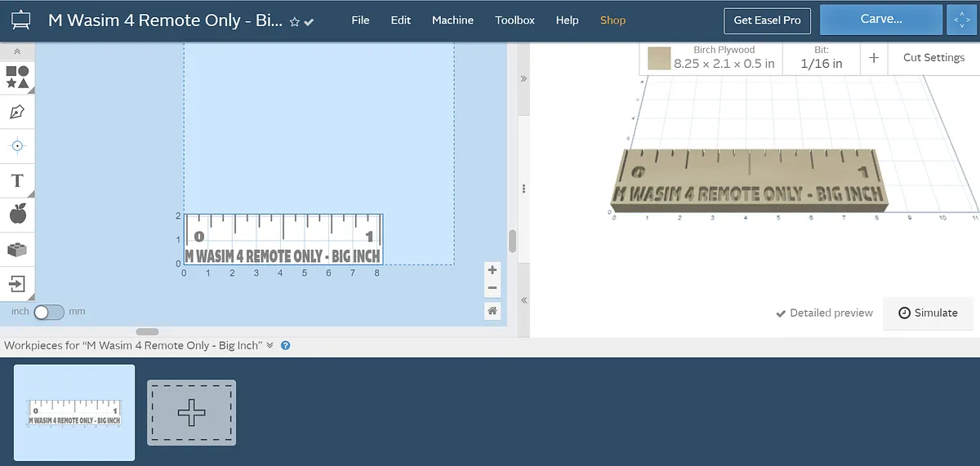Viewport: 980px width, 466px height.
Task: Select the Pen drawing tool
Action: 17,112
